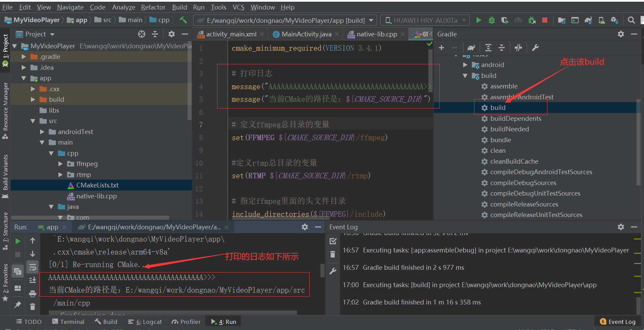Open Resource Manager side panel

coord(5,111)
